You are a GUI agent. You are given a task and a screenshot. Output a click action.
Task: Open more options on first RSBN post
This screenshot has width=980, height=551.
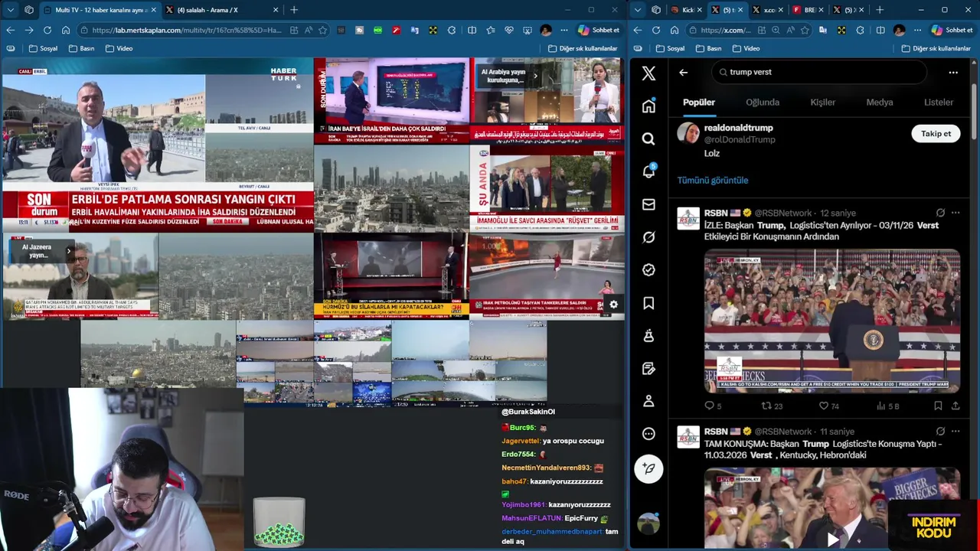[956, 213]
